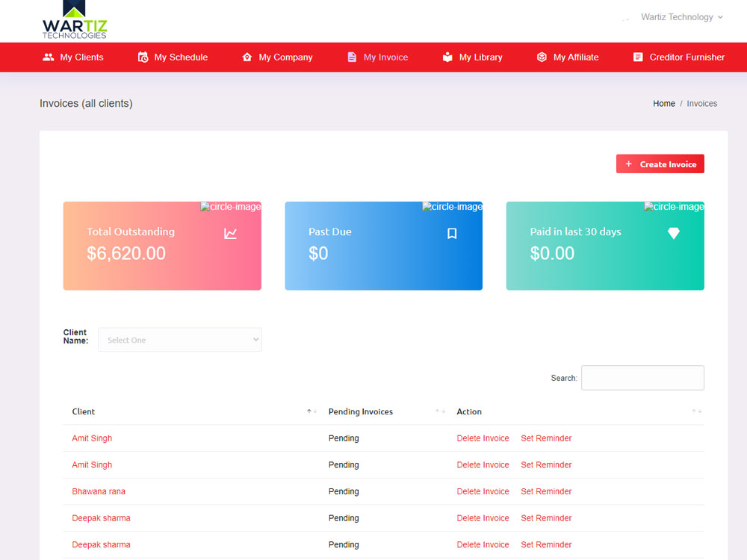Click the My Affiliate cube icon

[x=542, y=57]
